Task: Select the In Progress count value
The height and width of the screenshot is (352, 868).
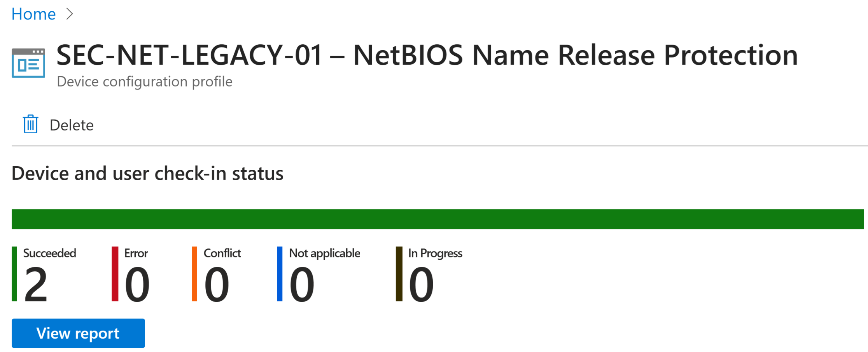Action: 421,285
